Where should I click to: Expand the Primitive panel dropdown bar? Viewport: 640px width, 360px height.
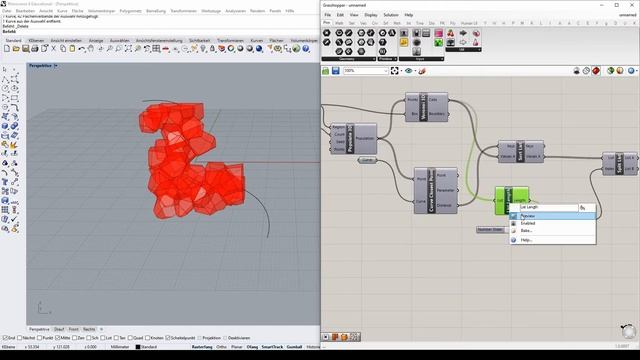[x=387, y=59]
